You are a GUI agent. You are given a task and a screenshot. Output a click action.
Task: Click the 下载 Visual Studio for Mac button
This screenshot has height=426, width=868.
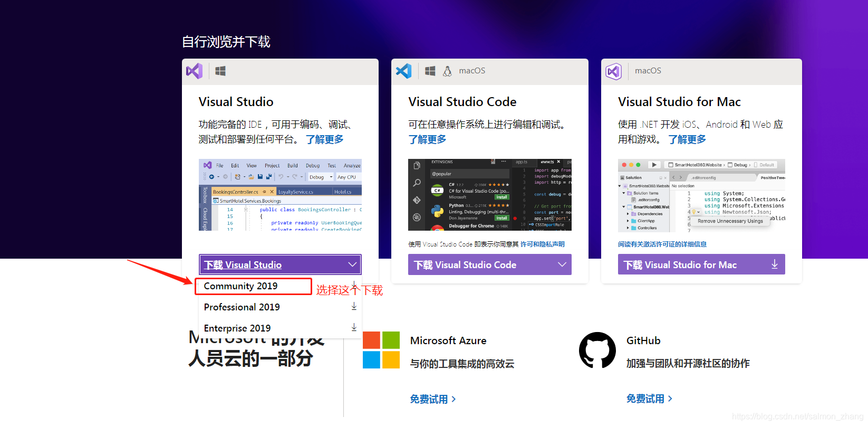tap(701, 264)
